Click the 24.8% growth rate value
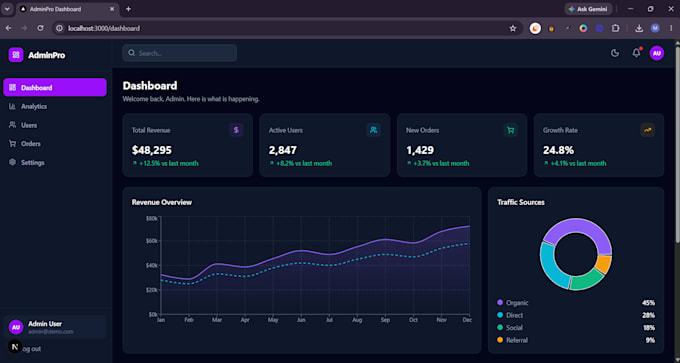The image size is (680, 363). coord(559,150)
